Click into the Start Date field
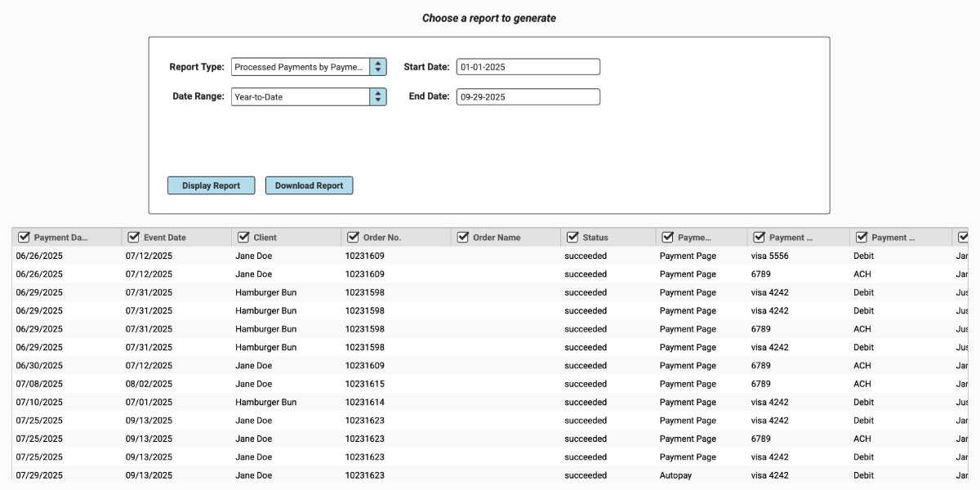The height and width of the screenshot is (490, 980). click(x=528, y=67)
